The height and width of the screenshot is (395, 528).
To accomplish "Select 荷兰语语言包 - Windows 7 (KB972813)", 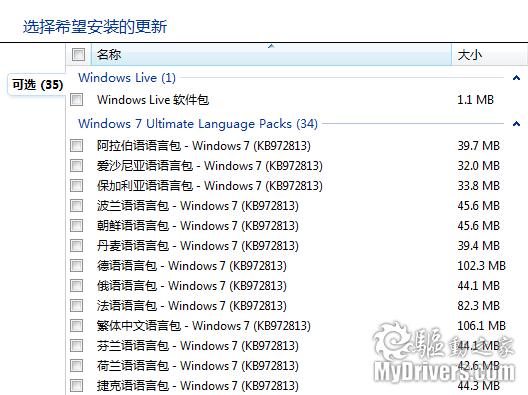I will tap(198, 366).
